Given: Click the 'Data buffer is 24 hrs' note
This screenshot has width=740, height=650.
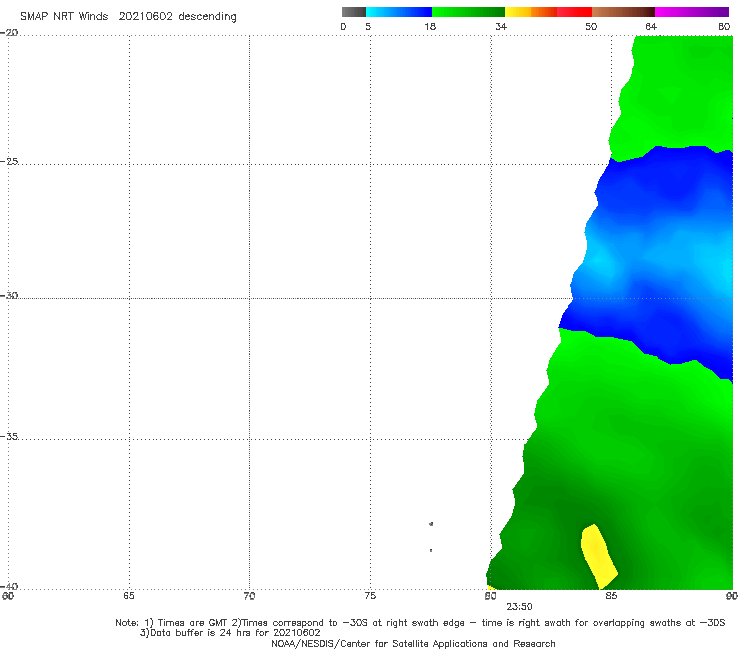Looking at the screenshot, I should coord(230,633).
